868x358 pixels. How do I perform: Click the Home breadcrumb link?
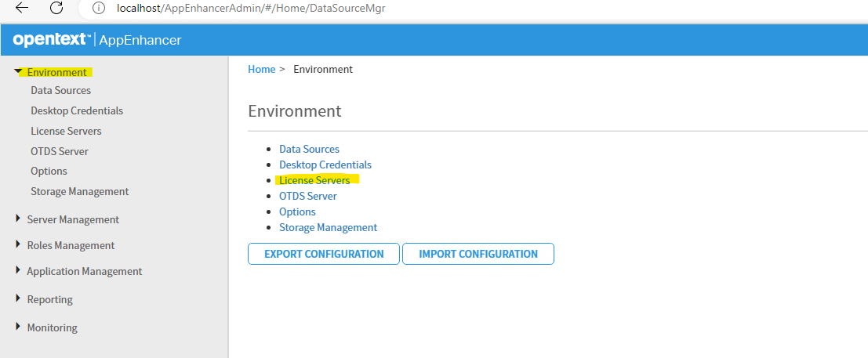tap(261, 69)
